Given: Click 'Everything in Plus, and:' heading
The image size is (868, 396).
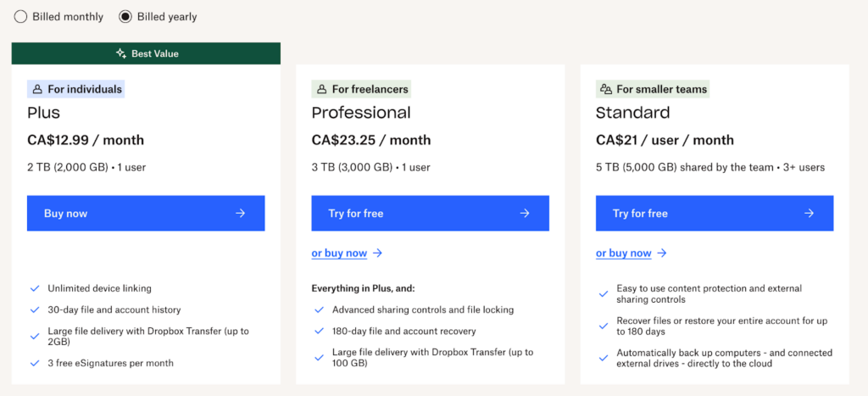Looking at the screenshot, I should point(363,288).
